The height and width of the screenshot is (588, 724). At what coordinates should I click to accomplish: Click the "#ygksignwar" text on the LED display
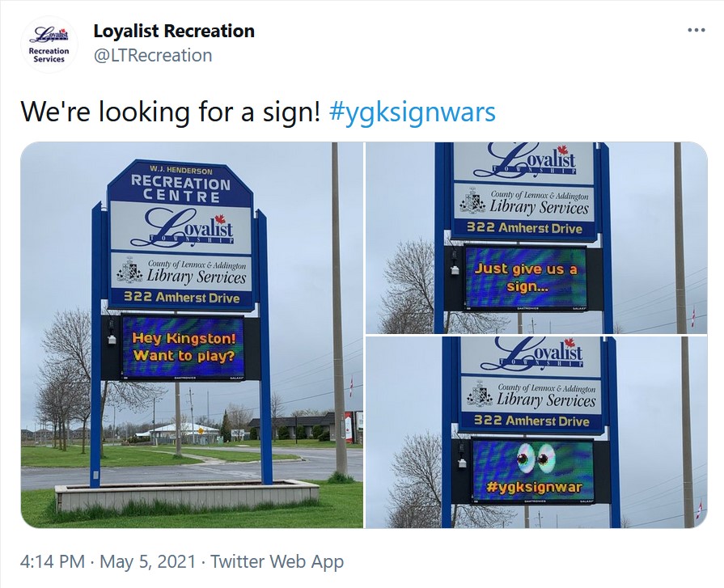(534, 488)
